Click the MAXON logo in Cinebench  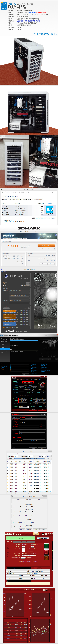(10, 331)
